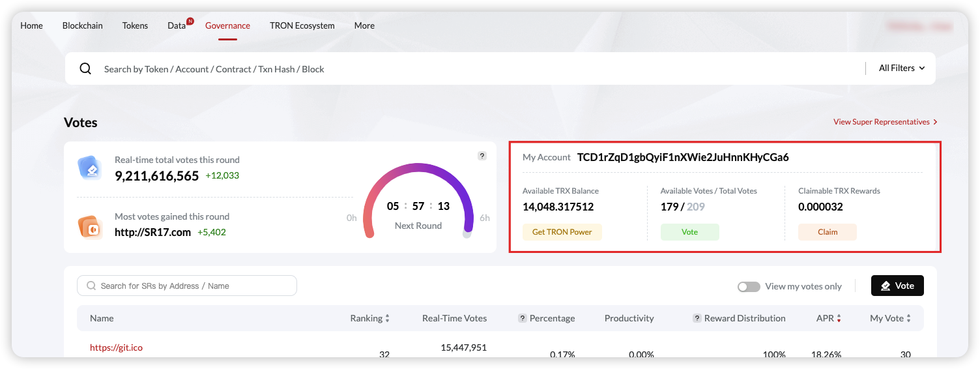
Task: Click the black Vote button above table
Action: 897,286
